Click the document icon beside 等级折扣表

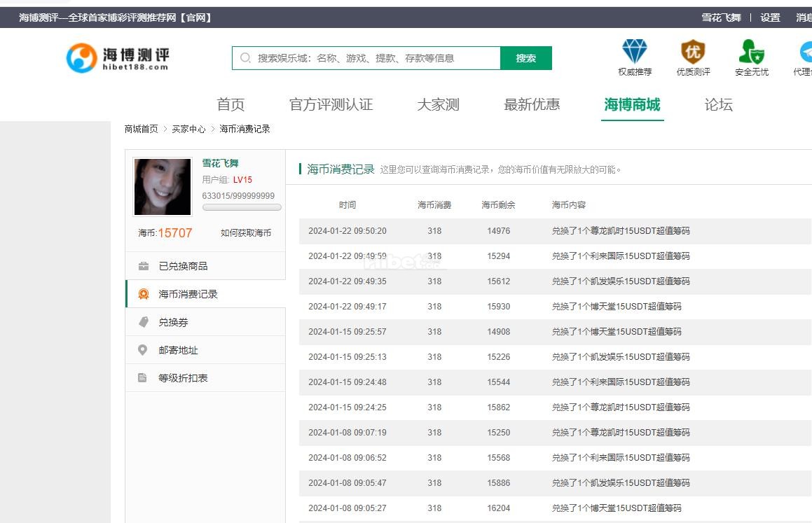pyautogui.click(x=143, y=378)
